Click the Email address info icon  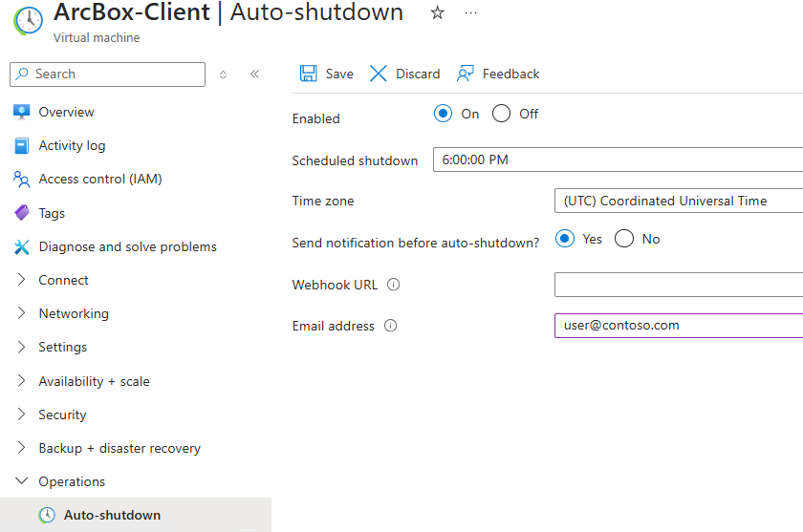pos(390,326)
